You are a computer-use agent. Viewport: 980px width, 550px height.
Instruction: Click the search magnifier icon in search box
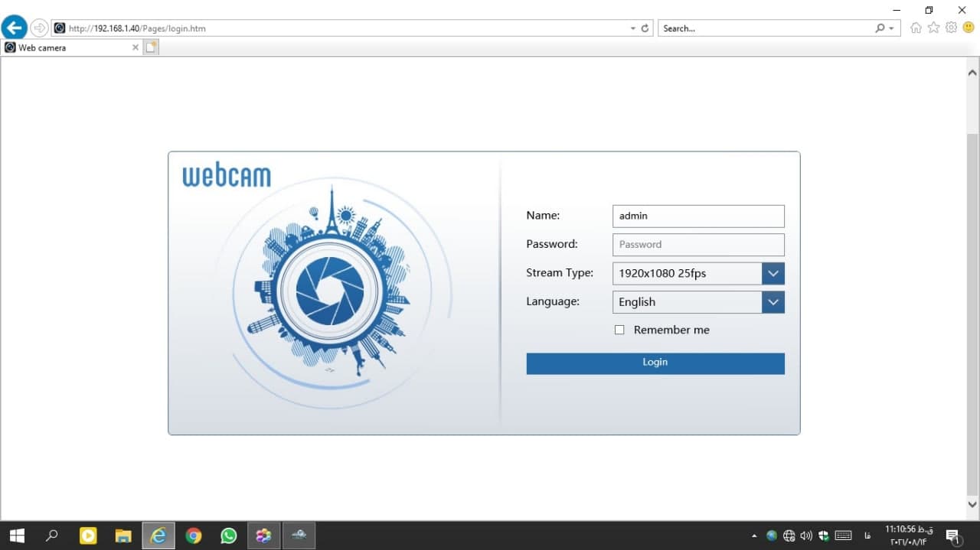(x=880, y=28)
